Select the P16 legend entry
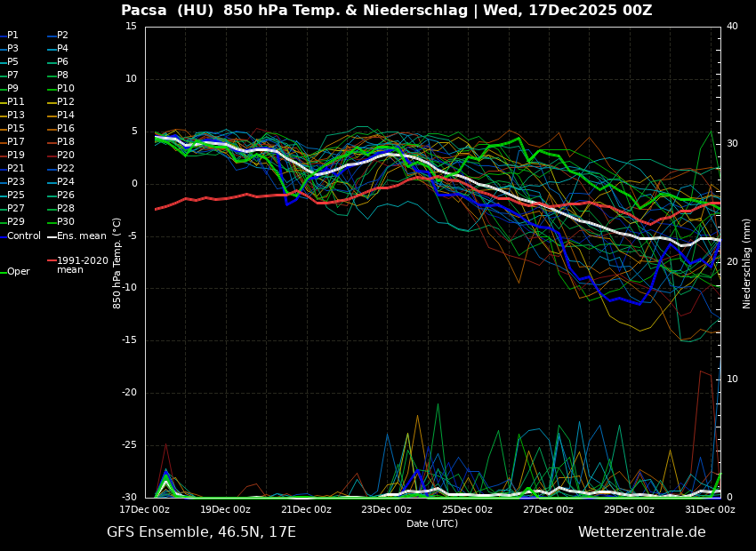Image resolution: width=756 pixels, height=551 pixels. tap(65, 129)
